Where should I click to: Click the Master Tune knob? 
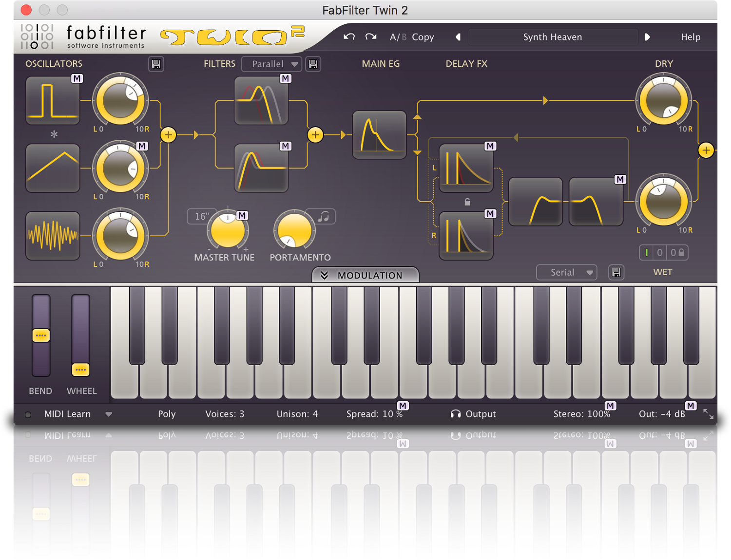click(x=228, y=230)
